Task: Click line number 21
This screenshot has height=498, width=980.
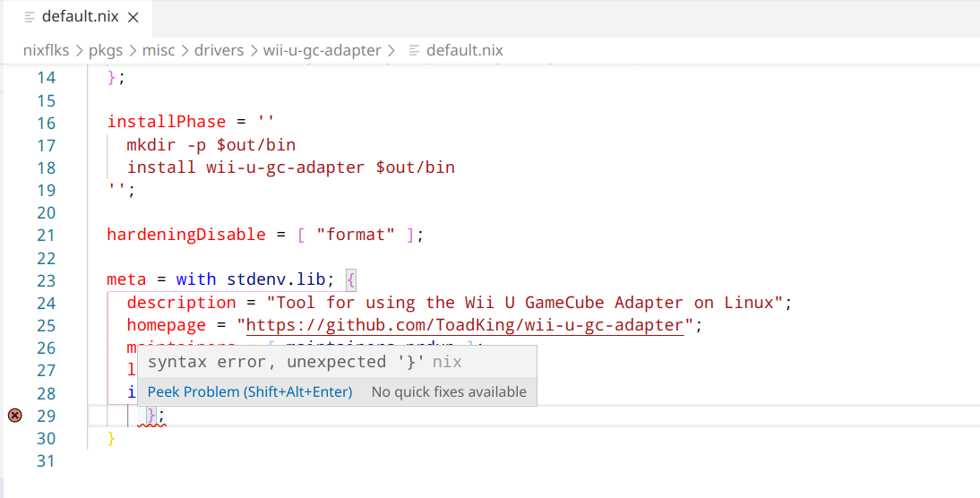Action: click(46, 236)
